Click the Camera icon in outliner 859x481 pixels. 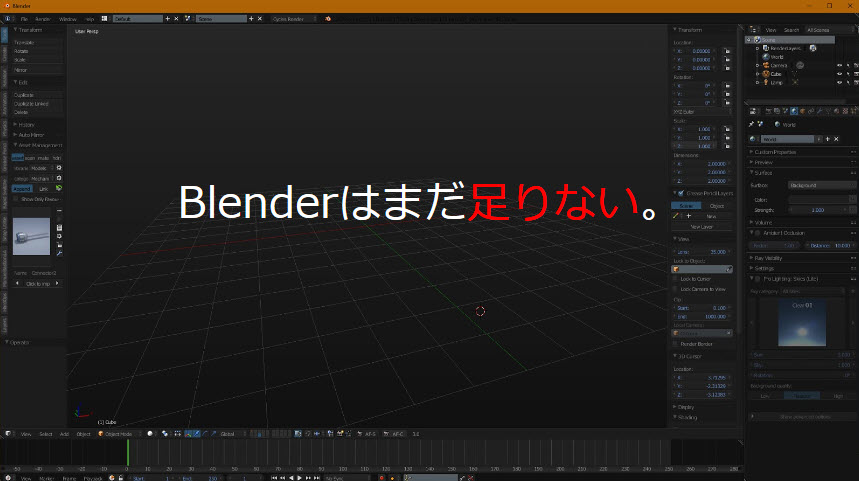pos(766,65)
